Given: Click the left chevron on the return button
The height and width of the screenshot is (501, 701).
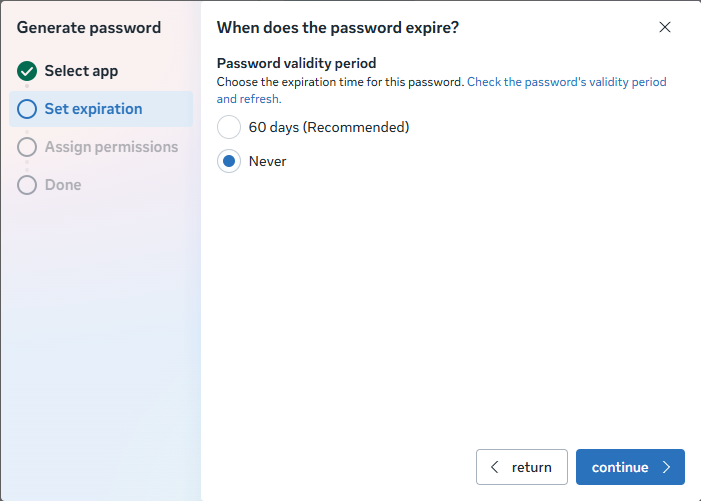Looking at the screenshot, I should pos(494,467).
